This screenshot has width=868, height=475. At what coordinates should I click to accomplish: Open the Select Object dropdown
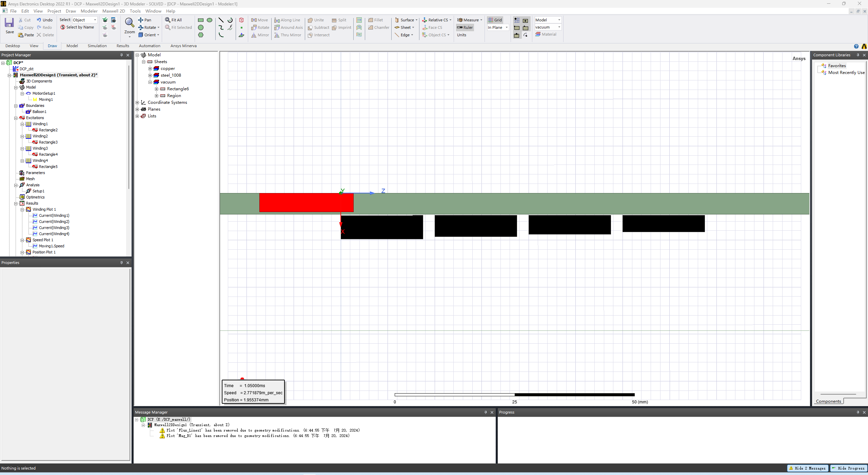[85, 20]
